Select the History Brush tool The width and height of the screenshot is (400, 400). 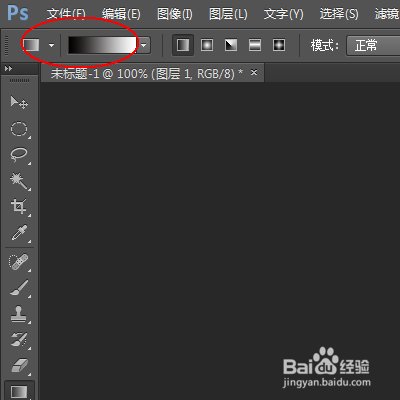(x=19, y=339)
